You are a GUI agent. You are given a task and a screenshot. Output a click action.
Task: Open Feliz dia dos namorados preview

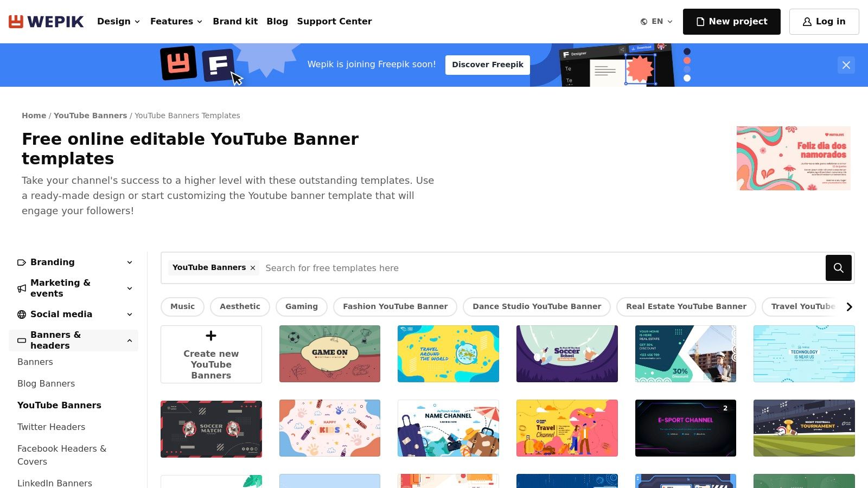click(794, 158)
